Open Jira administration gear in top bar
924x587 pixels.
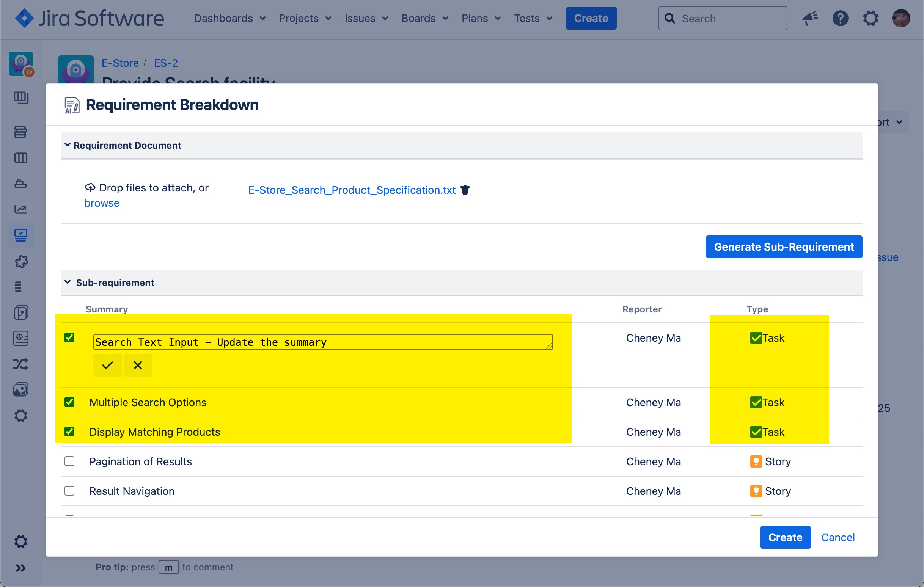pos(870,19)
